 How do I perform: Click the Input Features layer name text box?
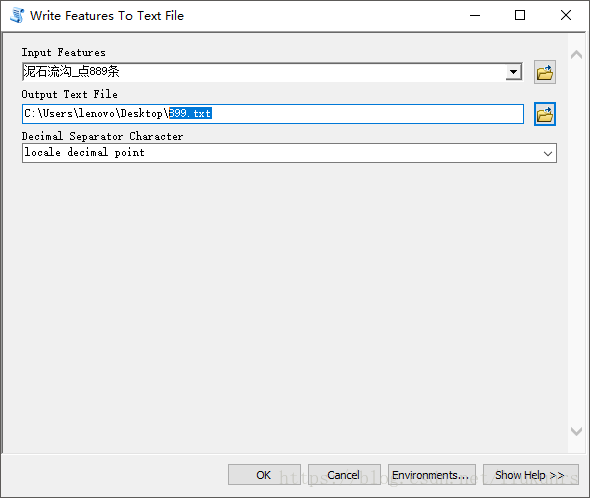(x=263, y=72)
